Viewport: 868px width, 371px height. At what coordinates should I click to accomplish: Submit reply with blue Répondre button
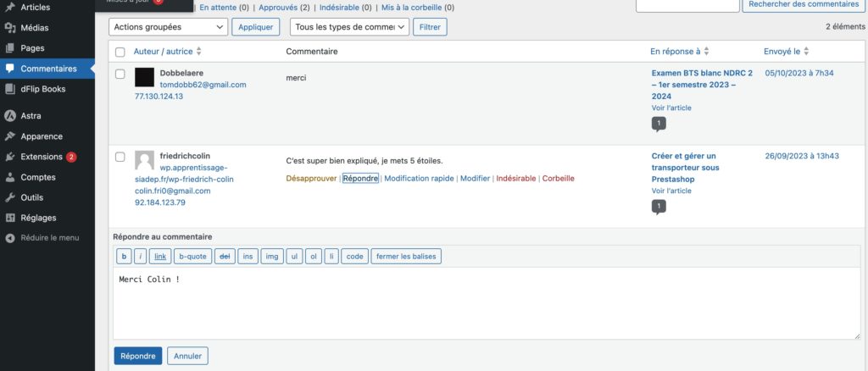tap(138, 356)
